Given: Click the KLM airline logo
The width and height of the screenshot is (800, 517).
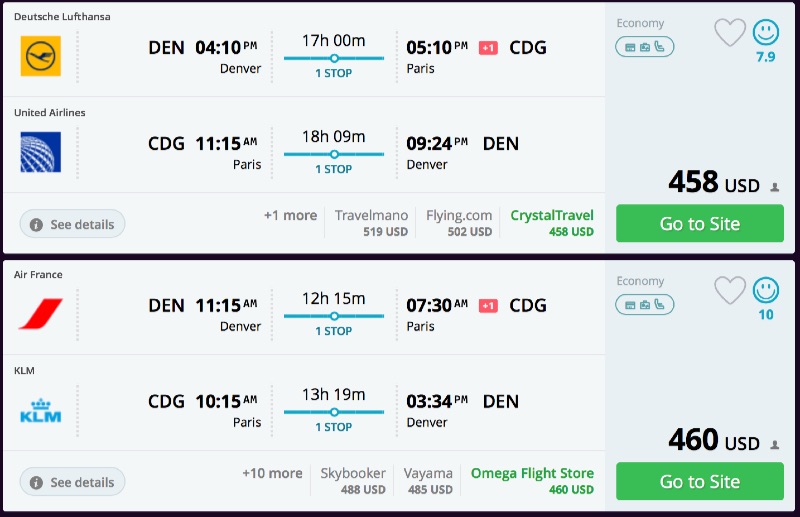Looking at the screenshot, I should pos(41,410).
